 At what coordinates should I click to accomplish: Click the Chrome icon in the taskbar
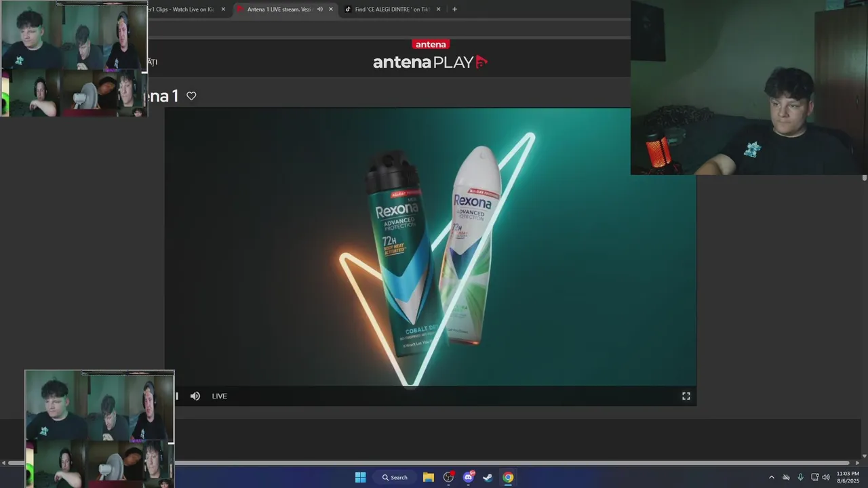[x=508, y=477]
